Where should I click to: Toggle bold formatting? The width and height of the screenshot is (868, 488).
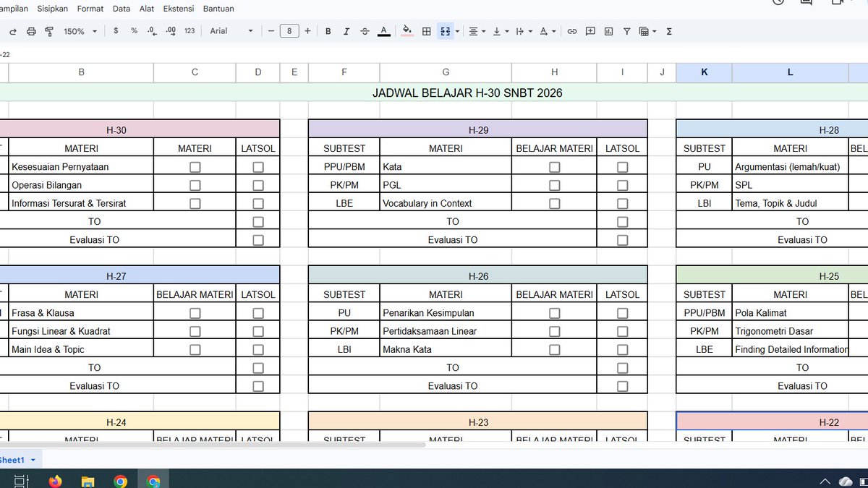coord(328,31)
